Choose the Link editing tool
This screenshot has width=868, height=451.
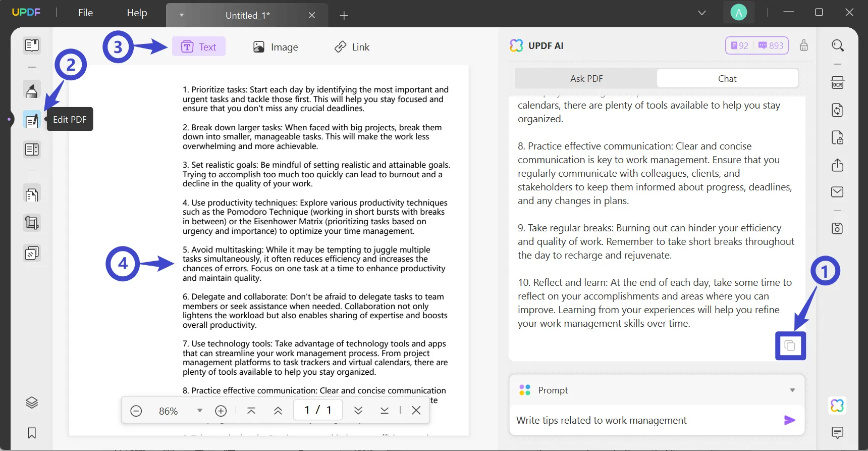[352, 47]
